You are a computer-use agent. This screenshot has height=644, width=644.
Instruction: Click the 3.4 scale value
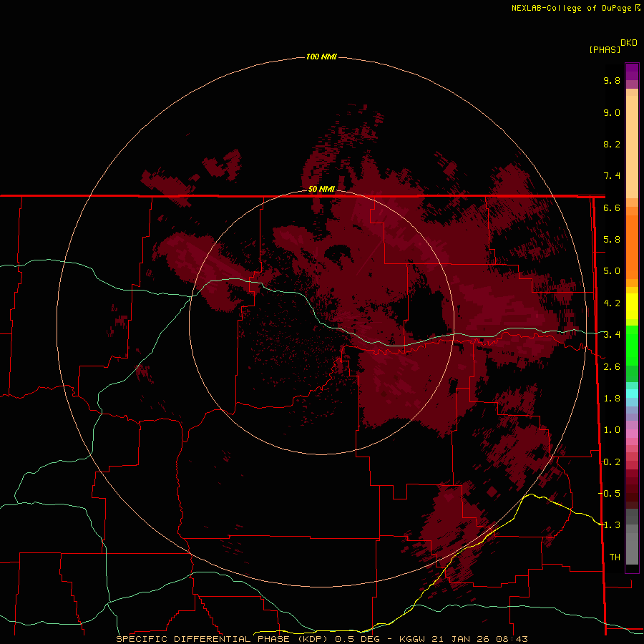612,335
